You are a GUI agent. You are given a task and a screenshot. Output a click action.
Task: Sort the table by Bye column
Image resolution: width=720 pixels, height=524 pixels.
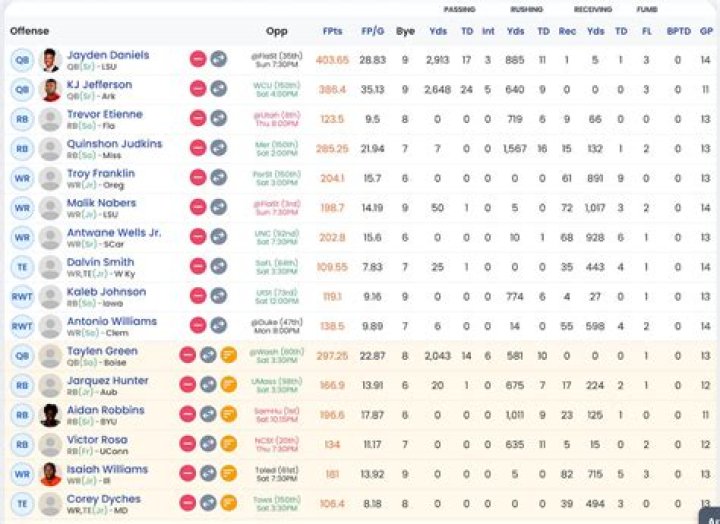405,31
